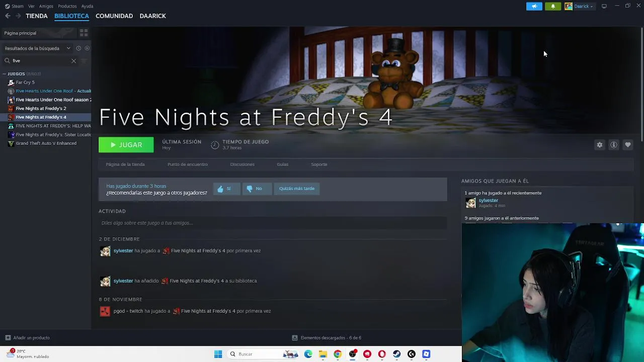The image size is (644, 362).
Task: Open game settings gear icon
Action: click(x=600, y=145)
